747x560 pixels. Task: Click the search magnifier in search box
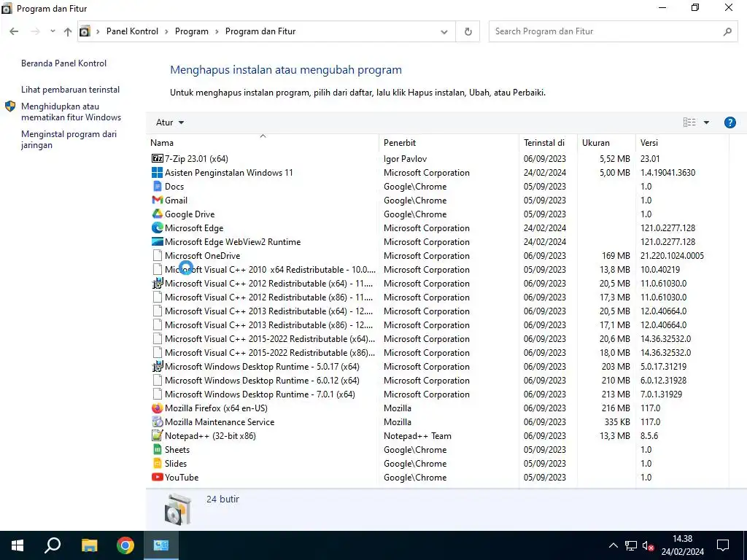(x=727, y=31)
